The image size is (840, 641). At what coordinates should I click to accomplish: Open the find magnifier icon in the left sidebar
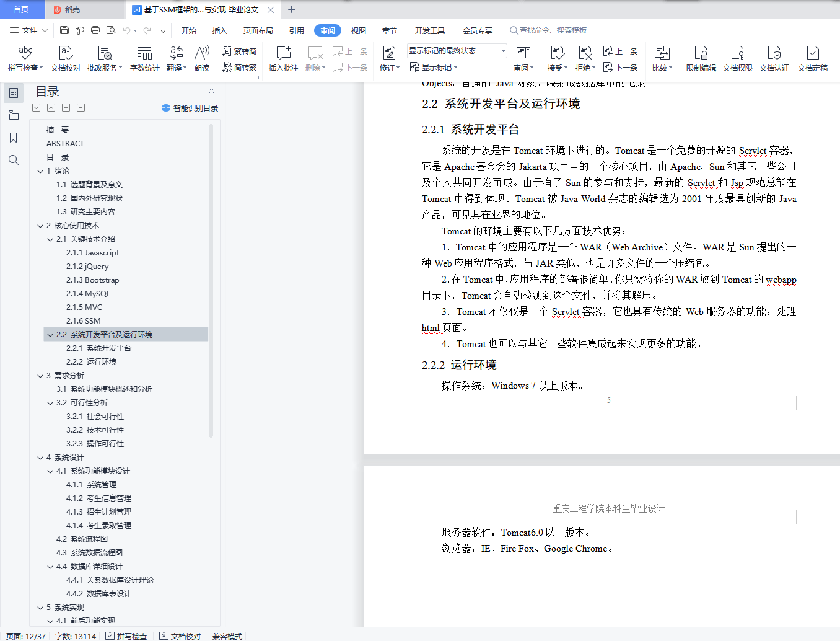tap(14, 160)
